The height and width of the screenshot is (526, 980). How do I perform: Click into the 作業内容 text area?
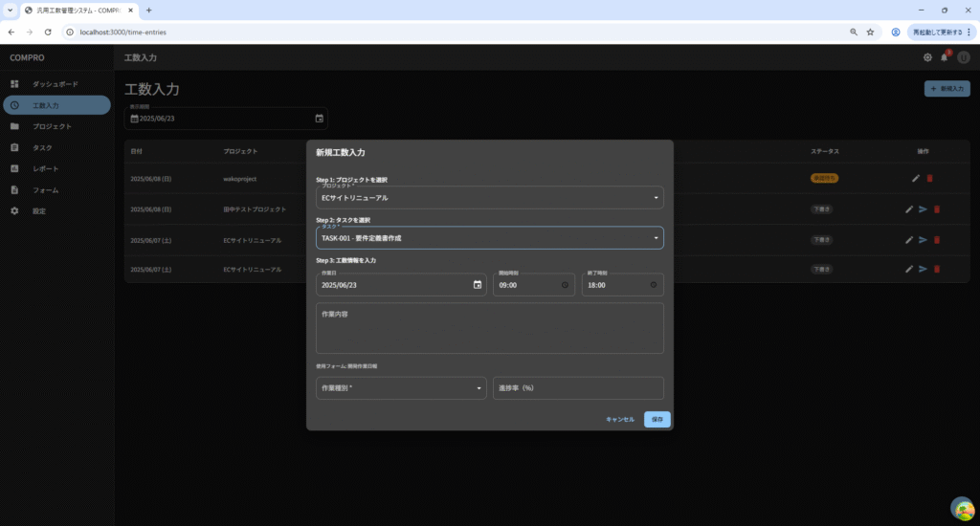[489, 329]
